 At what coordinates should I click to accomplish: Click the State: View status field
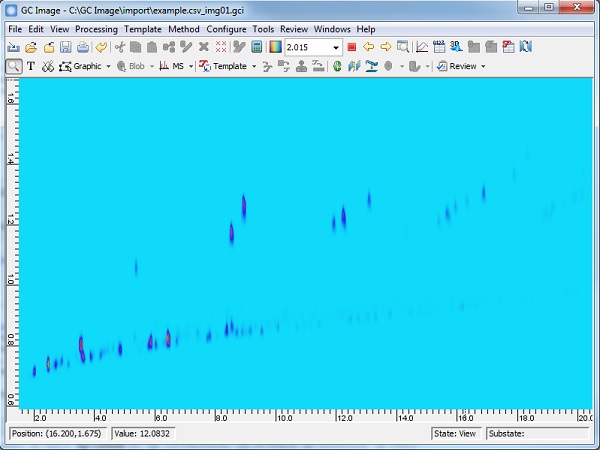[x=455, y=434]
